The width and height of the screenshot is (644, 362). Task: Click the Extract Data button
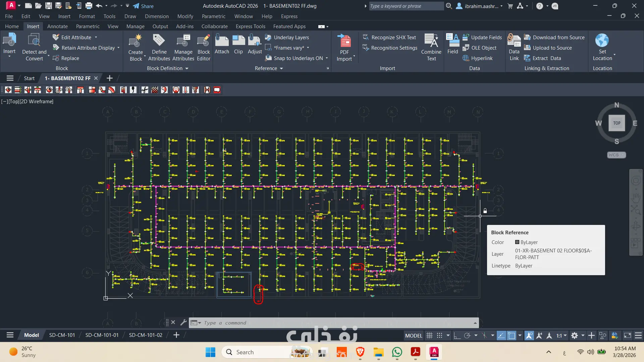[x=543, y=58]
